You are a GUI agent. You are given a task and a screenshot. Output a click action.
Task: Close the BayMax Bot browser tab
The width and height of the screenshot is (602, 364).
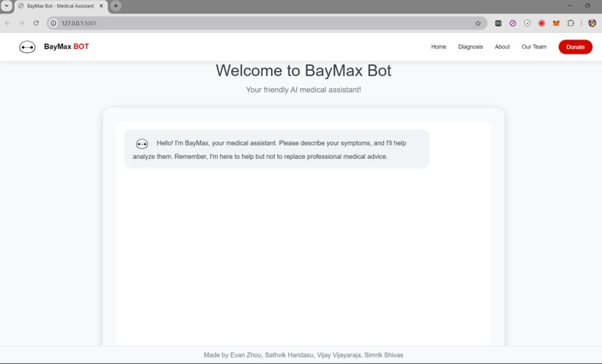(x=102, y=6)
